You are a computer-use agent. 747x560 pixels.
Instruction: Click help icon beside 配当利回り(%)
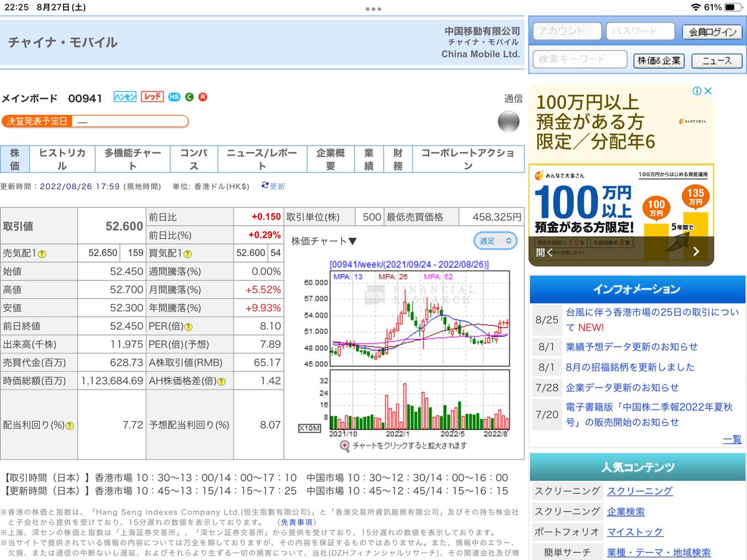[70, 426]
